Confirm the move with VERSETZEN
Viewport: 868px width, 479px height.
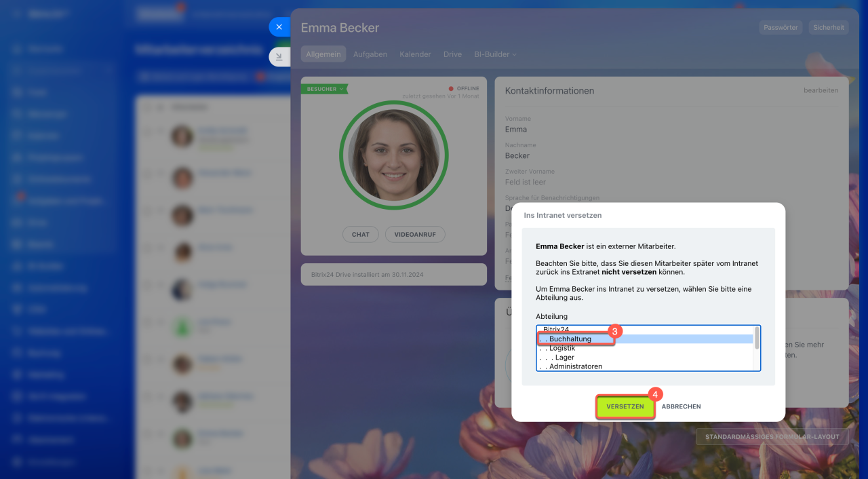[625, 406]
